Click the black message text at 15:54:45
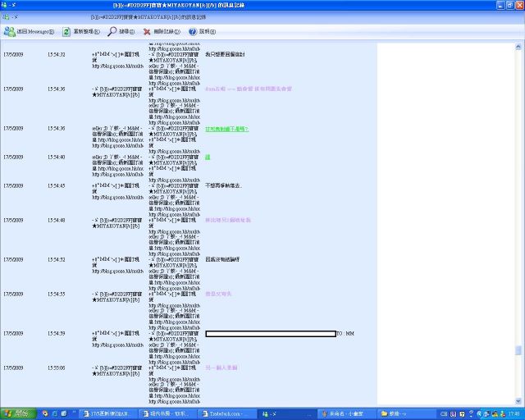This screenshot has height=420, width=525. click(x=223, y=185)
